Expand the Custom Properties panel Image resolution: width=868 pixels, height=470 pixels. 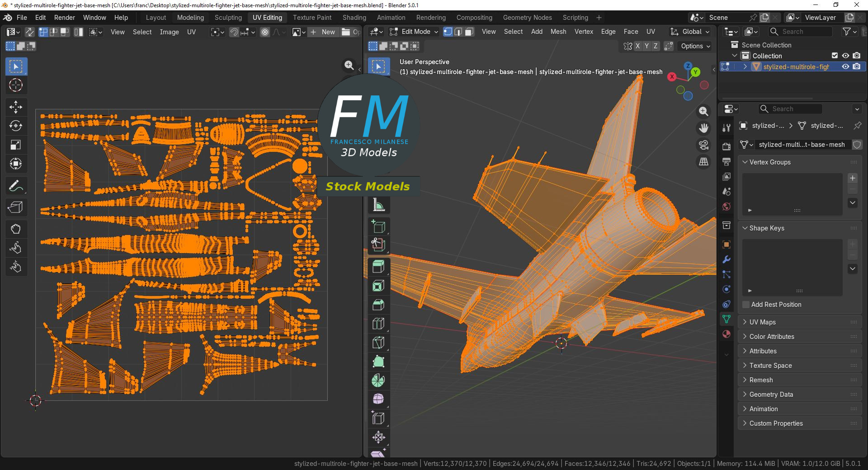coord(800,423)
